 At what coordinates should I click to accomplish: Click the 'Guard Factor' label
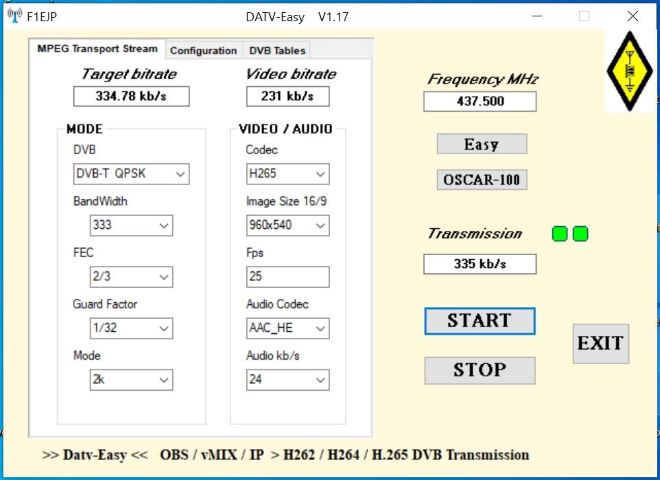click(x=105, y=304)
